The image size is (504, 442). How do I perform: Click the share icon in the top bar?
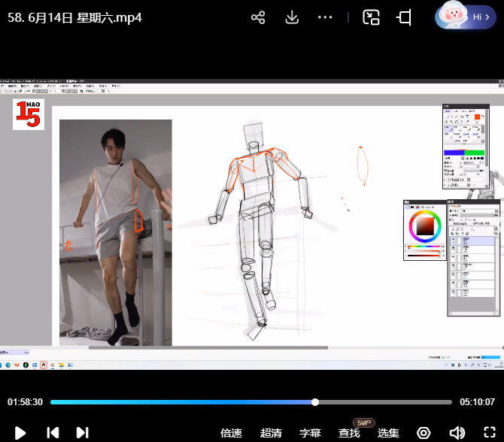[x=258, y=17]
